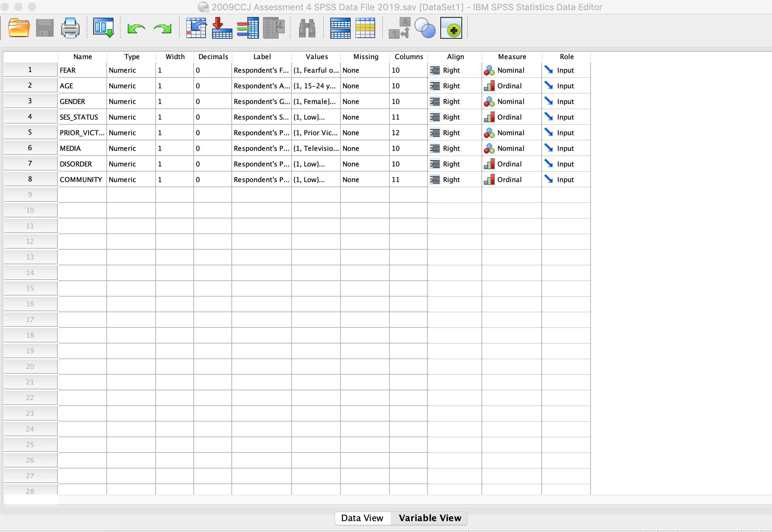Open Role dropdown cell for DISORDER

pos(566,164)
